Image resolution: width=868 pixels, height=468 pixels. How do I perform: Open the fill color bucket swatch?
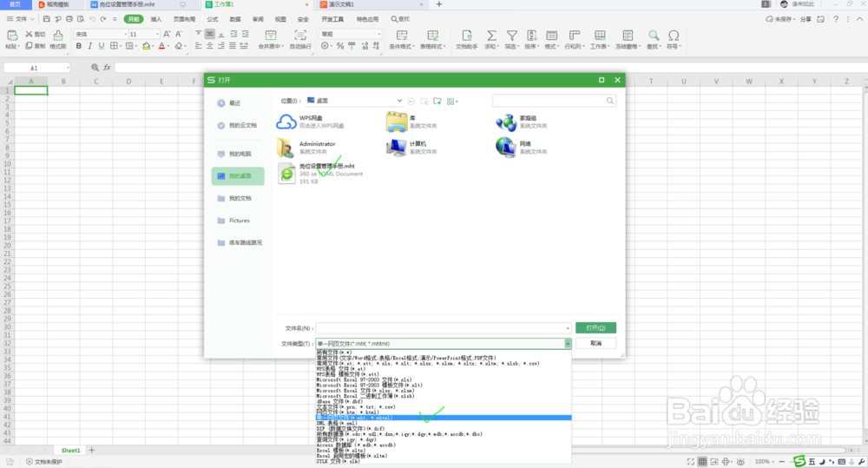[x=146, y=46]
